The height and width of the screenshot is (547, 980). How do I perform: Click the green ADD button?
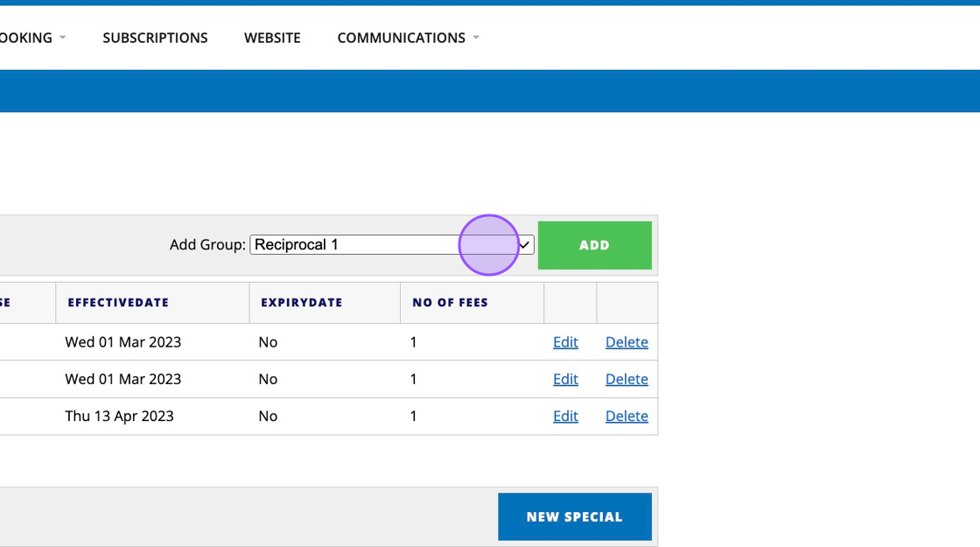pos(594,245)
